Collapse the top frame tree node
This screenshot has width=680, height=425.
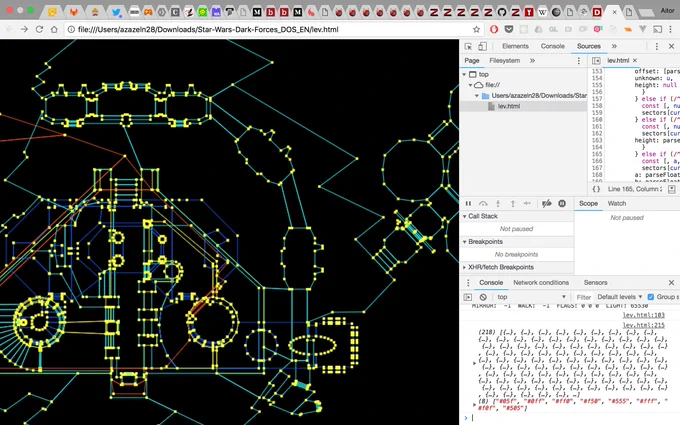coord(464,75)
